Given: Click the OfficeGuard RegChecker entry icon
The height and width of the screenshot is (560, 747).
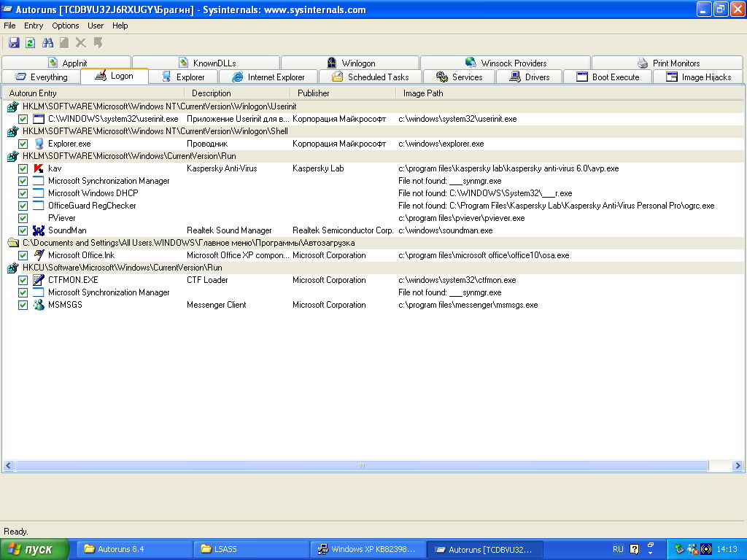Looking at the screenshot, I should 39,206.
